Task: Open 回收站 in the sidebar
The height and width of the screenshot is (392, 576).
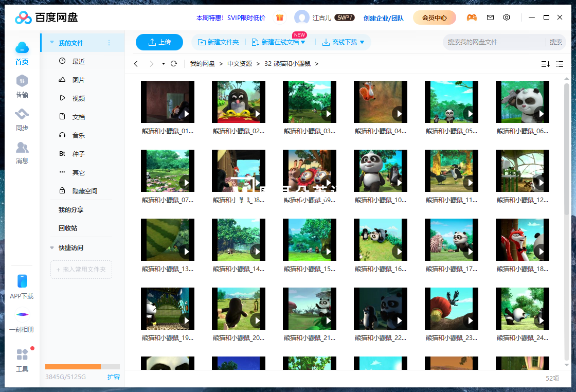Action: [68, 228]
